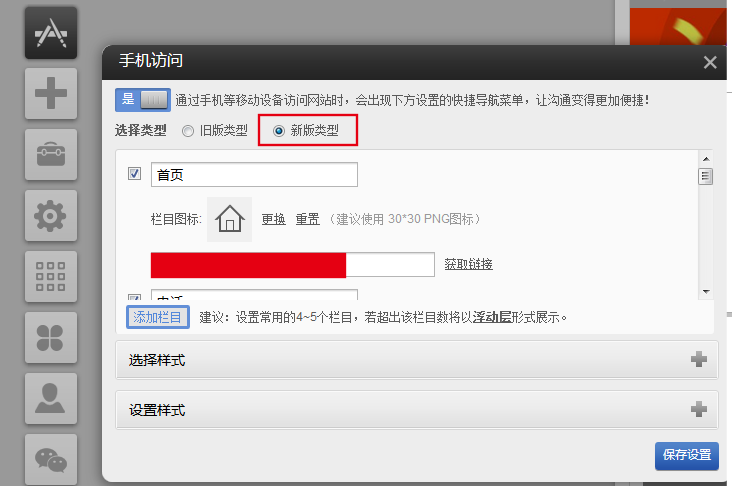Click the WeChat chat bubbles icon

pyautogui.click(x=50, y=457)
